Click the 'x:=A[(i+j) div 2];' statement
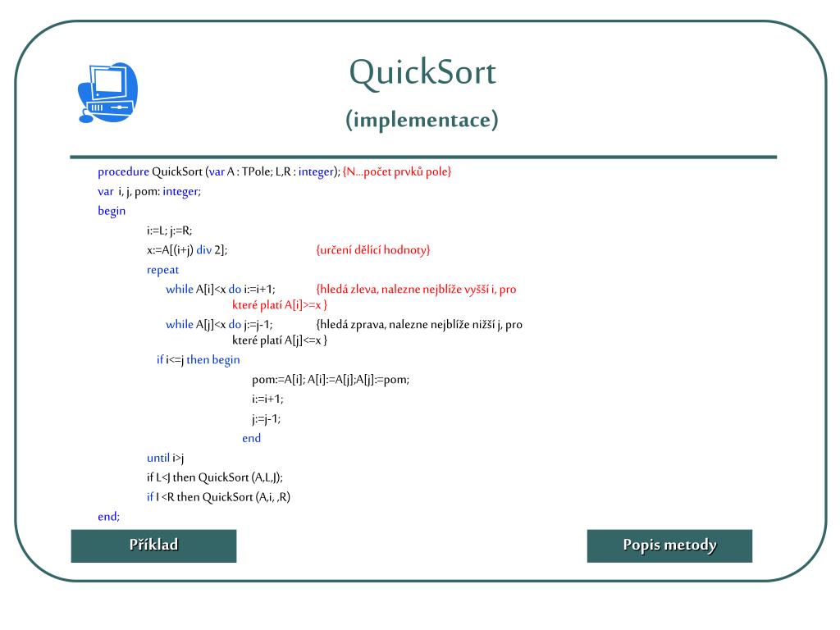Viewport: 840px width, 630px height. point(187,250)
